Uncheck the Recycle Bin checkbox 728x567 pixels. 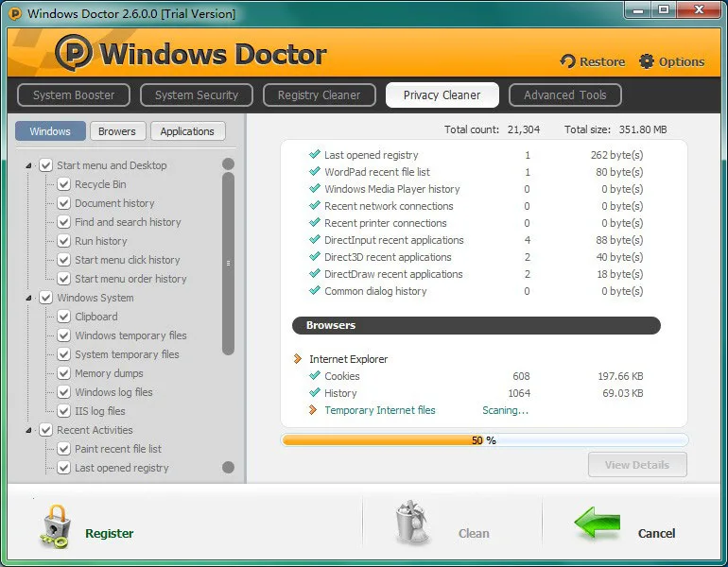pyautogui.click(x=63, y=184)
